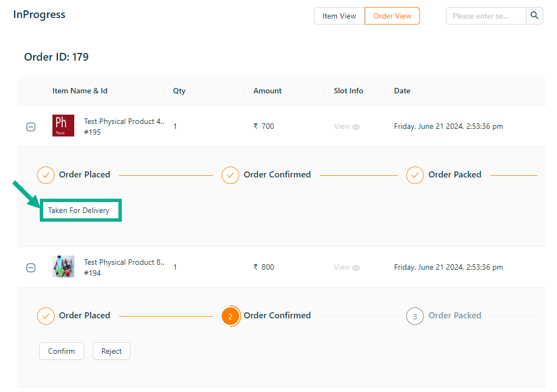Reject the order for product #194
This screenshot has width=557, height=392.
click(111, 351)
